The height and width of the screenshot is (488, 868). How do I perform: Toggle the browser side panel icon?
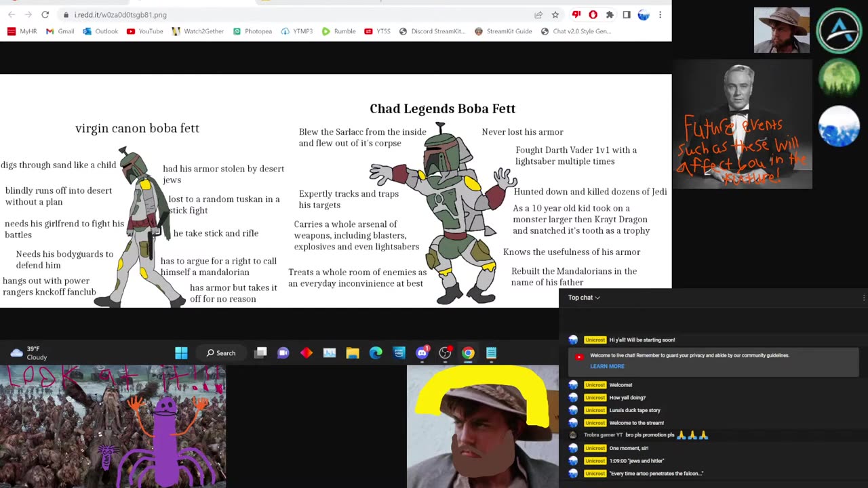pos(627,15)
